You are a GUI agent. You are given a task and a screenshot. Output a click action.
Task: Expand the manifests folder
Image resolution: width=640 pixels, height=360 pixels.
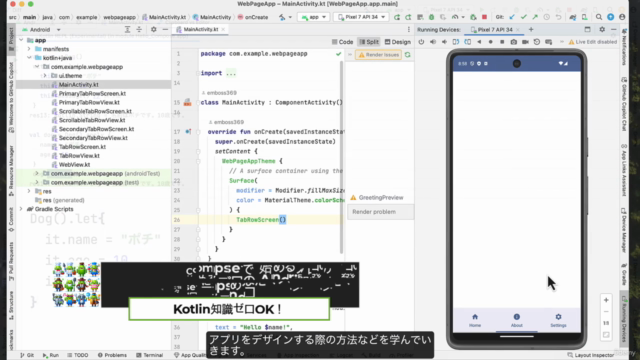[29, 49]
